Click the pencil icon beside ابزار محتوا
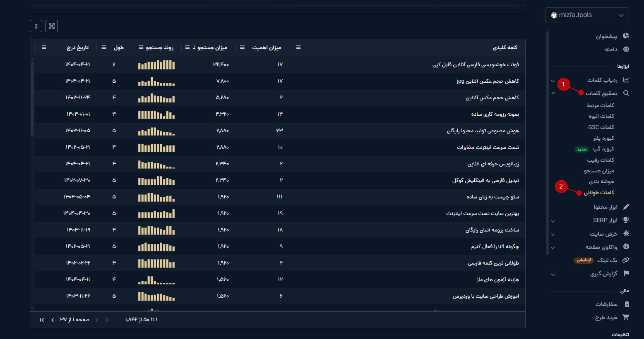Screen dimensions: 644x339 pyautogui.click(x=626, y=207)
